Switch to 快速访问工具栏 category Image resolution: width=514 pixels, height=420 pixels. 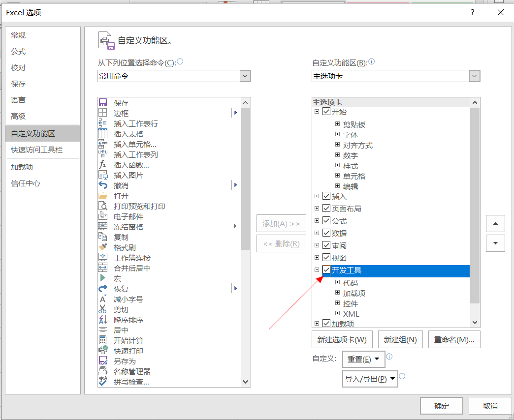[37, 150]
